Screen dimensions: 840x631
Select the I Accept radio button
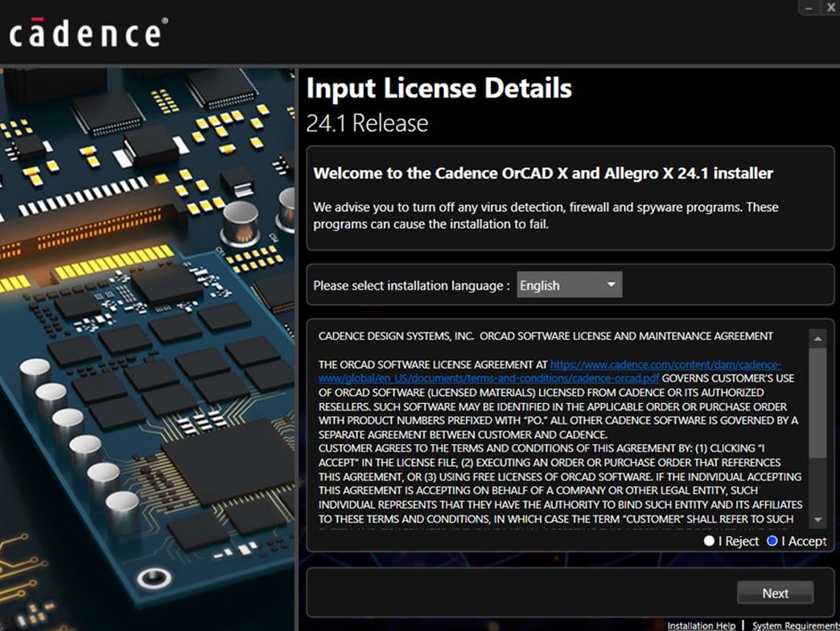[772, 541]
